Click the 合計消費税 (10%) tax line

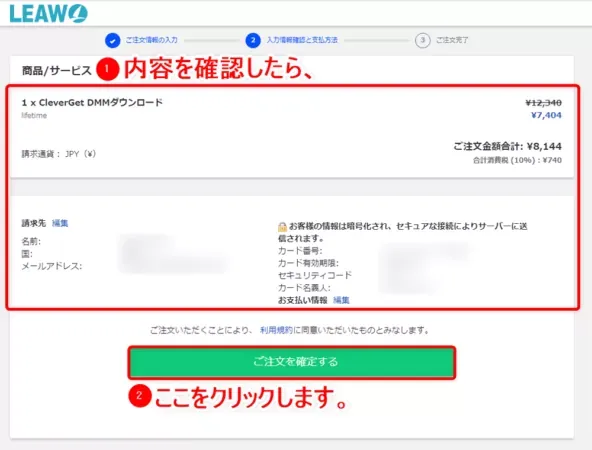tap(517, 160)
